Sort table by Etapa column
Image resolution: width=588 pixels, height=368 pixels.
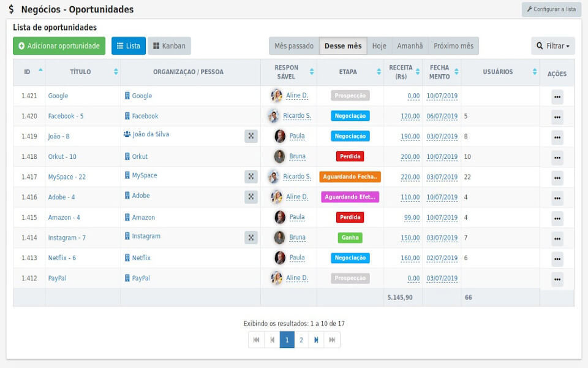click(379, 72)
